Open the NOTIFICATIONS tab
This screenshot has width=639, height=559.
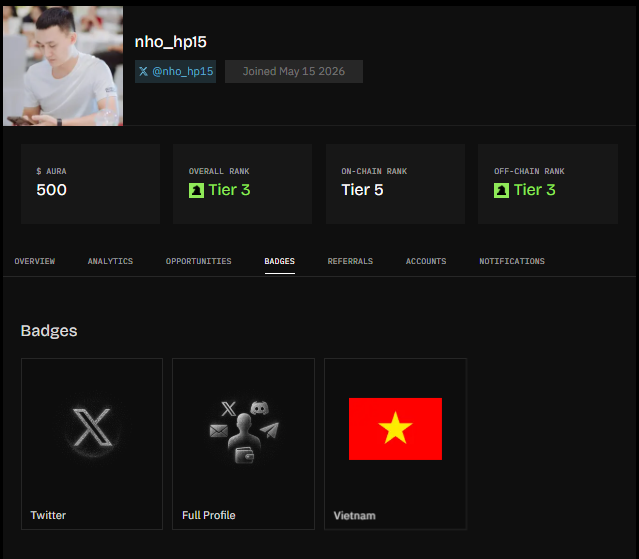[512, 261]
